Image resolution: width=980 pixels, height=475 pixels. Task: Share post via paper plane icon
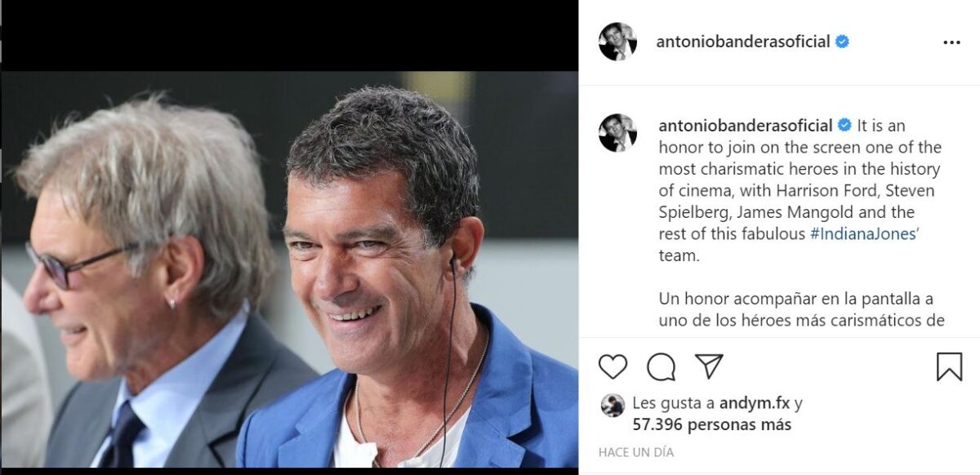tap(709, 366)
